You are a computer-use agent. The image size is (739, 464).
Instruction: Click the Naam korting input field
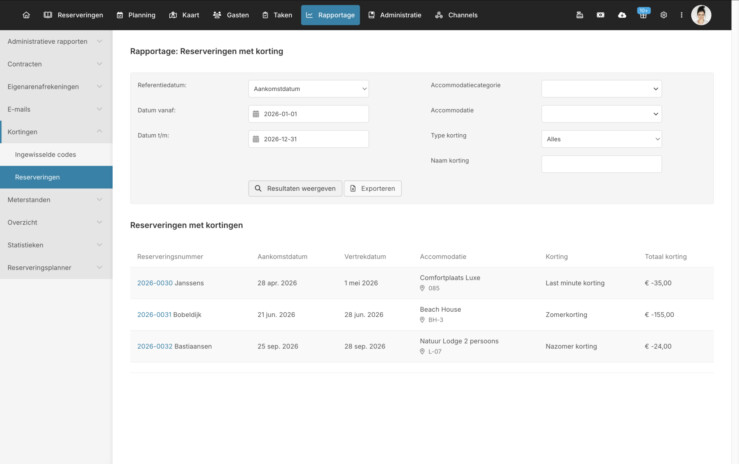(x=601, y=164)
